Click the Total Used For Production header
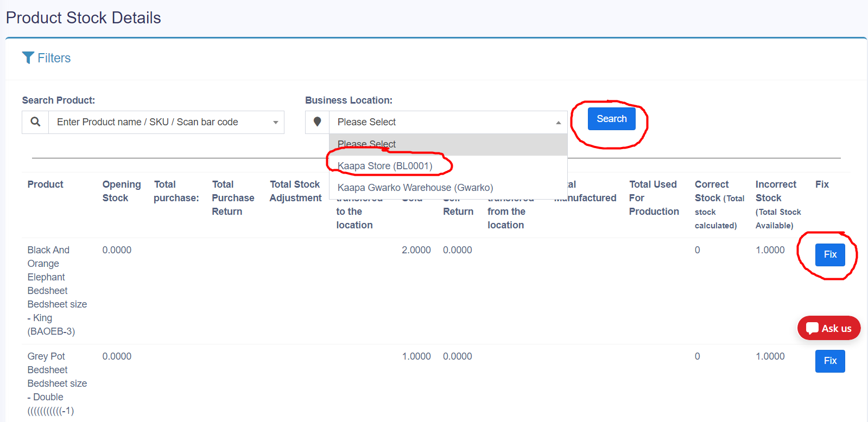 point(654,198)
